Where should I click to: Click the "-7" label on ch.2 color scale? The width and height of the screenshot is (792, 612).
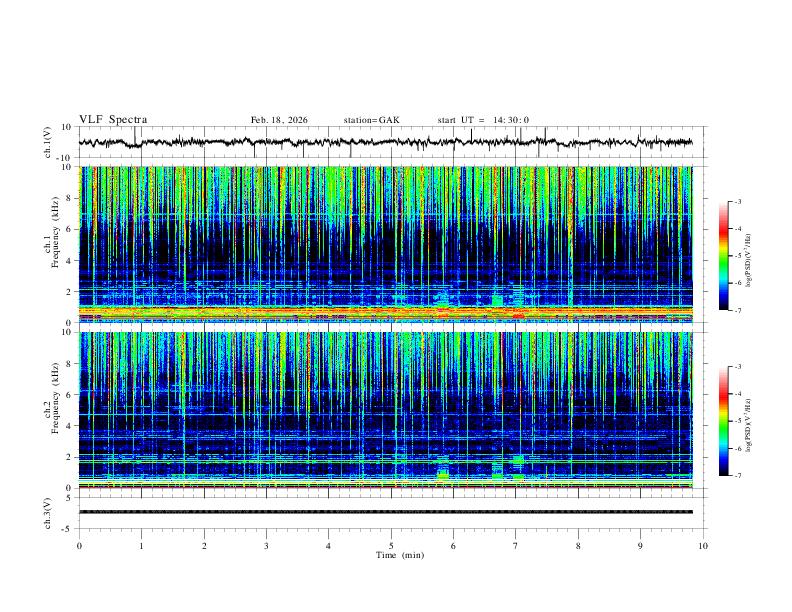coord(737,476)
